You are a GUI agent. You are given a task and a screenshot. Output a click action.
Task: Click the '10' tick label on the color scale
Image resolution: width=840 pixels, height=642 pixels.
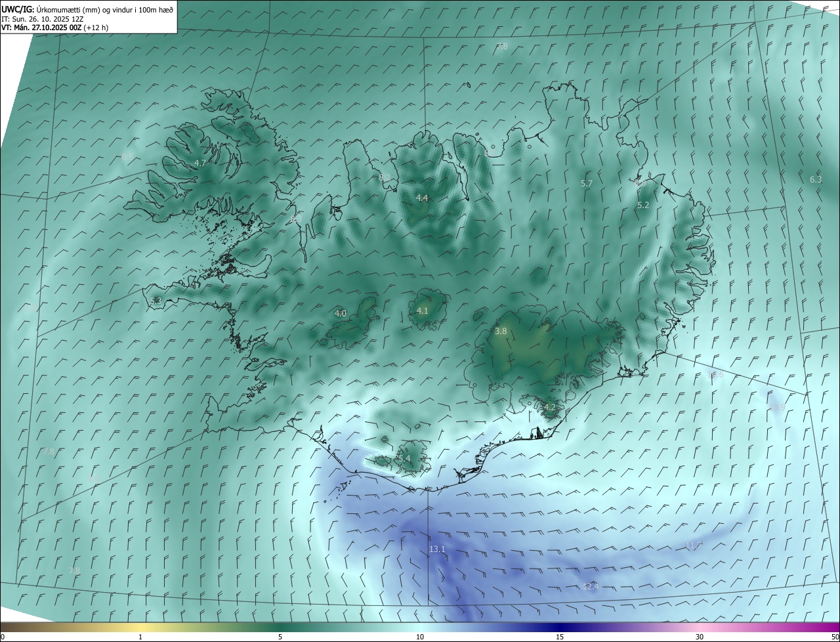pyautogui.click(x=420, y=637)
